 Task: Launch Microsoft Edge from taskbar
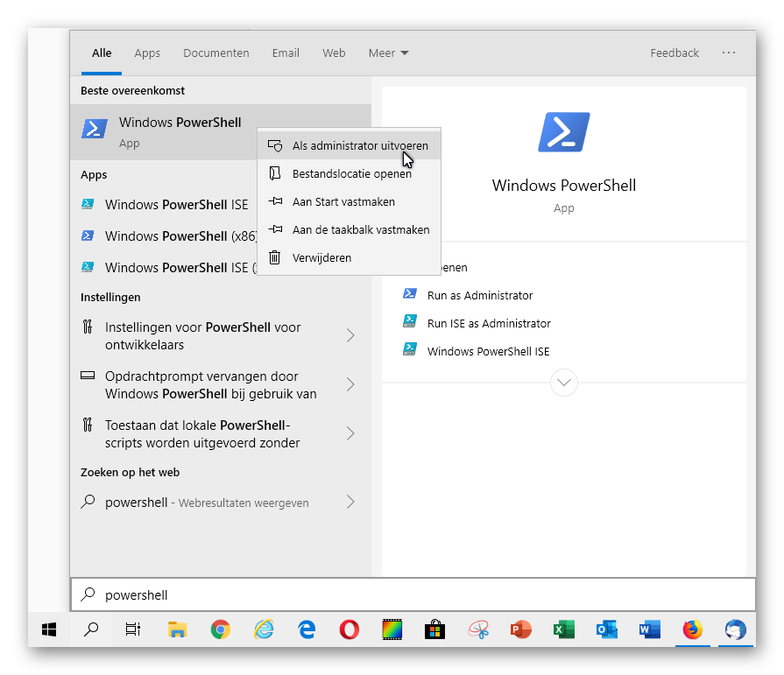click(307, 629)
